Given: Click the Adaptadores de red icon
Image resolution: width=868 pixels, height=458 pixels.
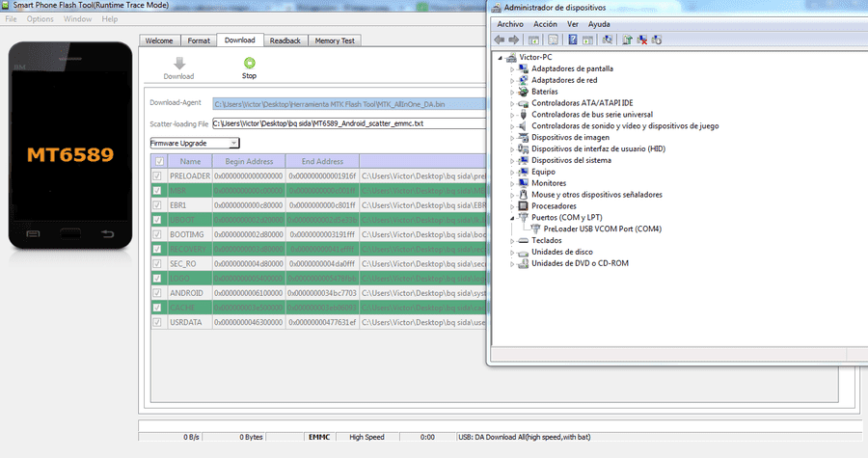Looking at the screenshot, I should 523,80.
